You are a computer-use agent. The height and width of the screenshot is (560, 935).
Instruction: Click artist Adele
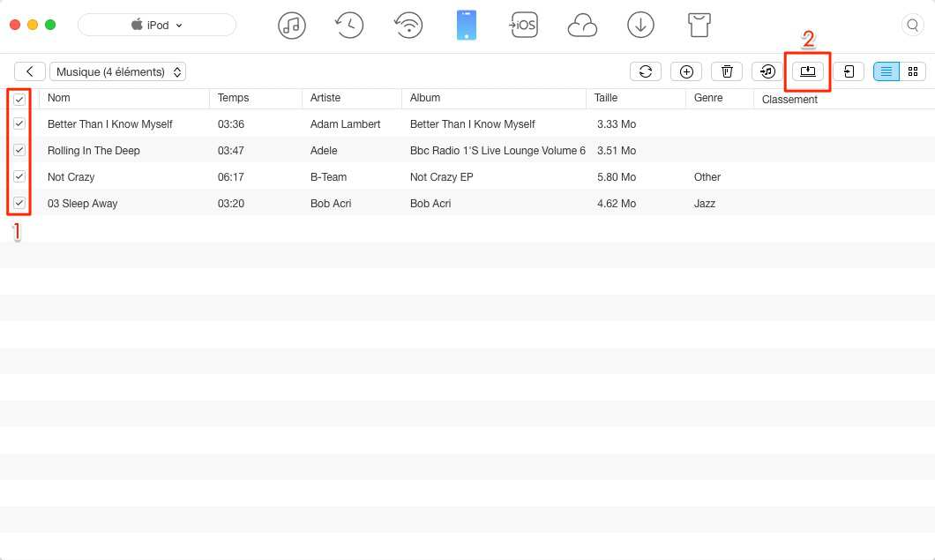pos(324,150)
